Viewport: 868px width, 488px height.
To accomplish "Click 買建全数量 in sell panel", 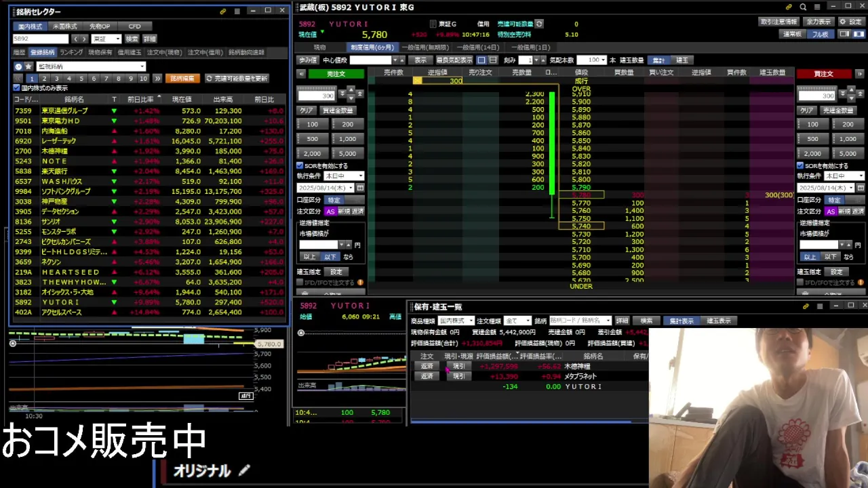I will 337,110.
